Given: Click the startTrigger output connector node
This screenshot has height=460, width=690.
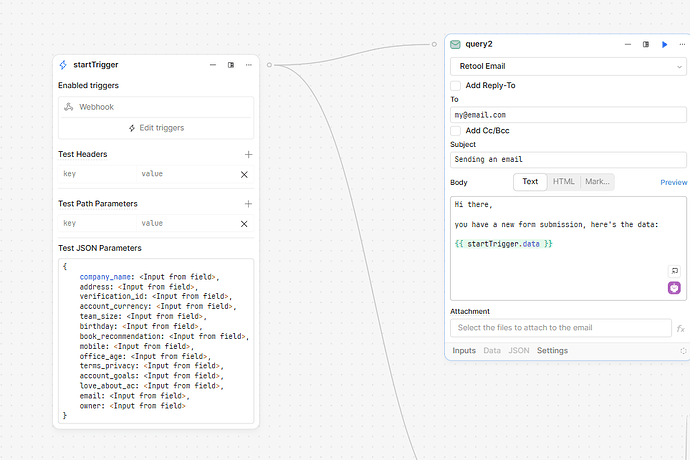Looking at the screenshot, I should click(x=269, y=65).
